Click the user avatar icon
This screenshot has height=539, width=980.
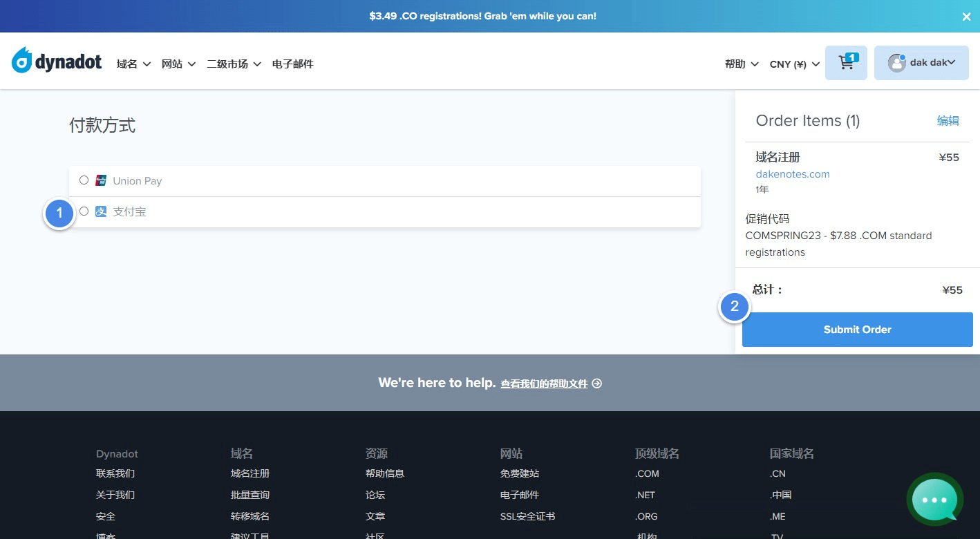(x=896, y=63)
